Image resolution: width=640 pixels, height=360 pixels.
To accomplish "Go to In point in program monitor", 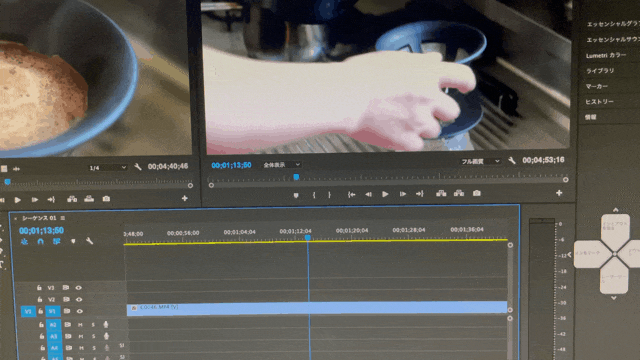I will [x=351, y=195].
